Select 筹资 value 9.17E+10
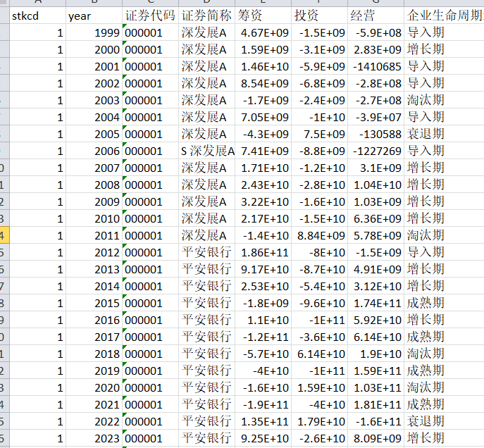 click(x=263, y=269)
